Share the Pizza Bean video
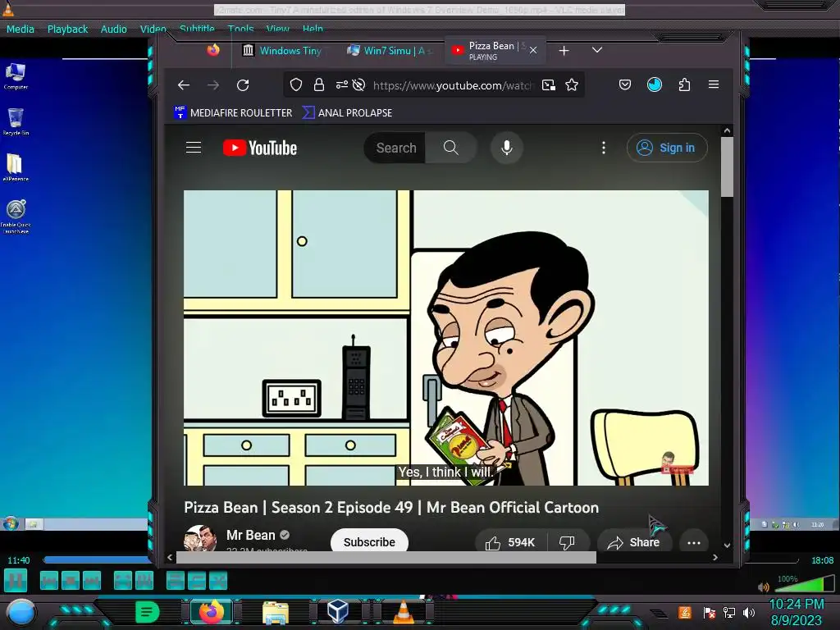Screen dimensions: 840x630 point(634,542)
